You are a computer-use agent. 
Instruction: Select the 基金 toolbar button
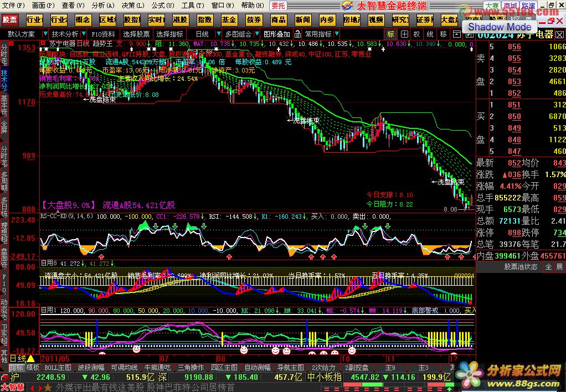click(229, 19)
